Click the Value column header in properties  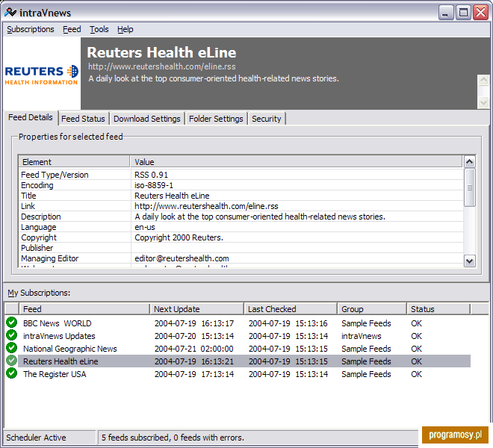pos(297,162)
